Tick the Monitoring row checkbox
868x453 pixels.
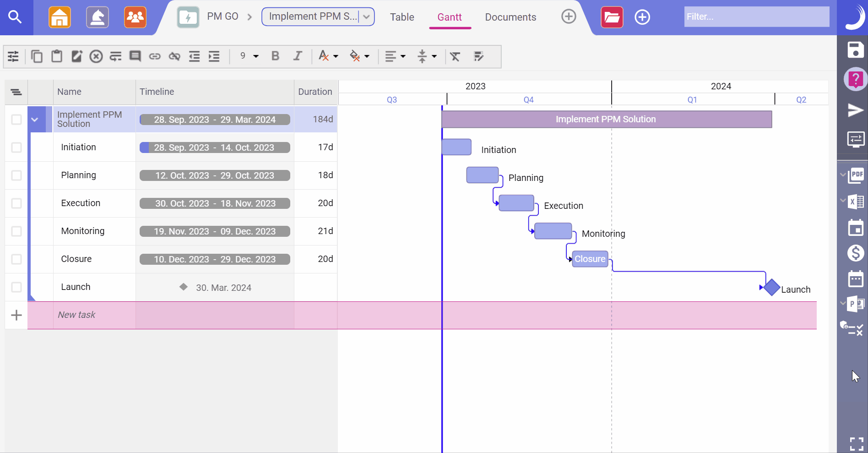click(16, 231)
